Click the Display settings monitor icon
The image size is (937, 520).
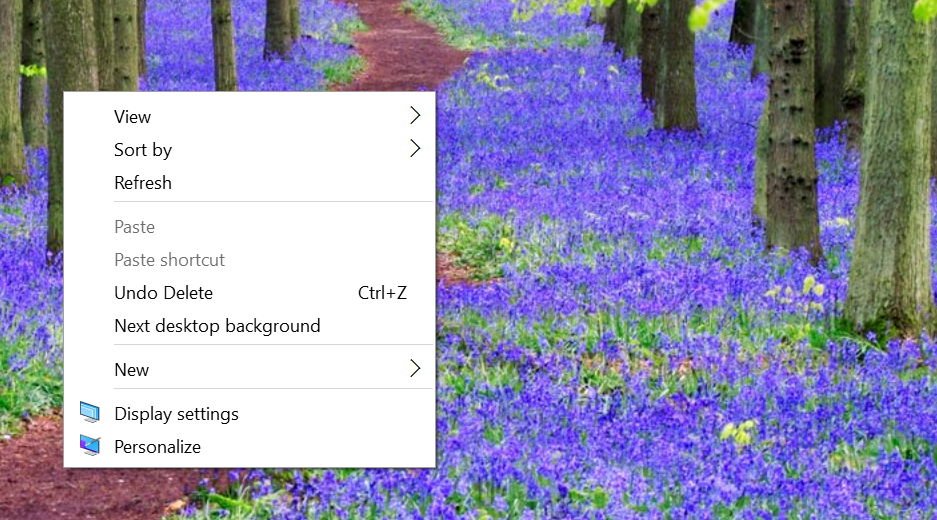pyautogui.click(x=90, y=413)
